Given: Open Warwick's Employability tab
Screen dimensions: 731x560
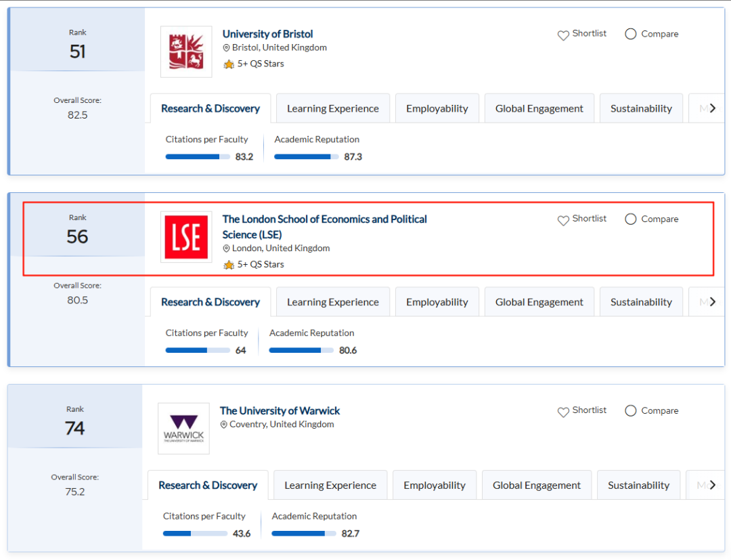Looking at the screenshot, I should pyautogui.click(x=435, y=486).
